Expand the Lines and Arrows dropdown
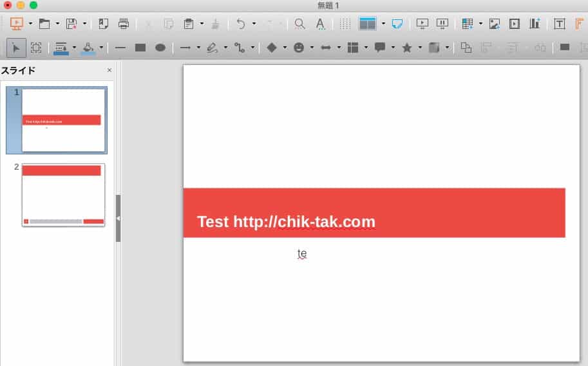 point(198,48)
